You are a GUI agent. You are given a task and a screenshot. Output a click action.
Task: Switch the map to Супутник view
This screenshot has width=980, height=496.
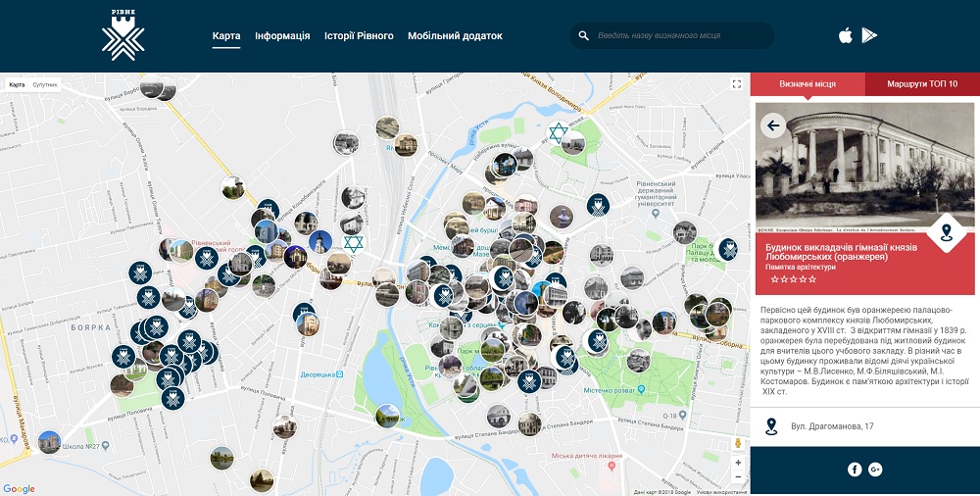(x=45, y=85)
